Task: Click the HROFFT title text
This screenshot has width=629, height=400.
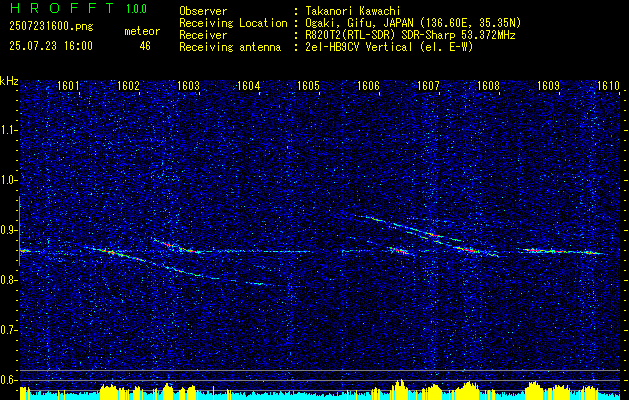Action: (x=62, y=8)
